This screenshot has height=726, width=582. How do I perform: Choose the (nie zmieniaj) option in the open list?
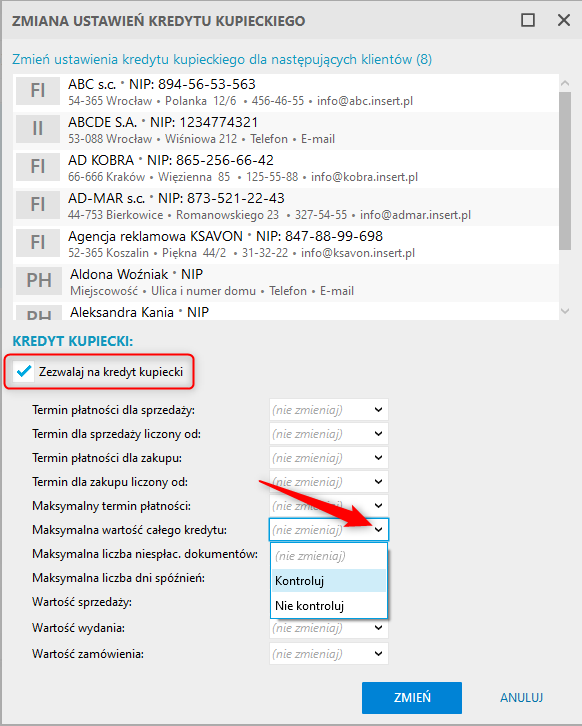(x=329, y=556)
